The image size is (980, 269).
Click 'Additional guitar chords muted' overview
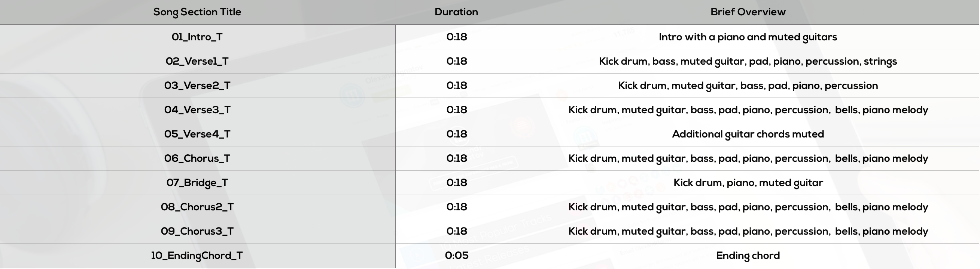[x=748, y=134]
